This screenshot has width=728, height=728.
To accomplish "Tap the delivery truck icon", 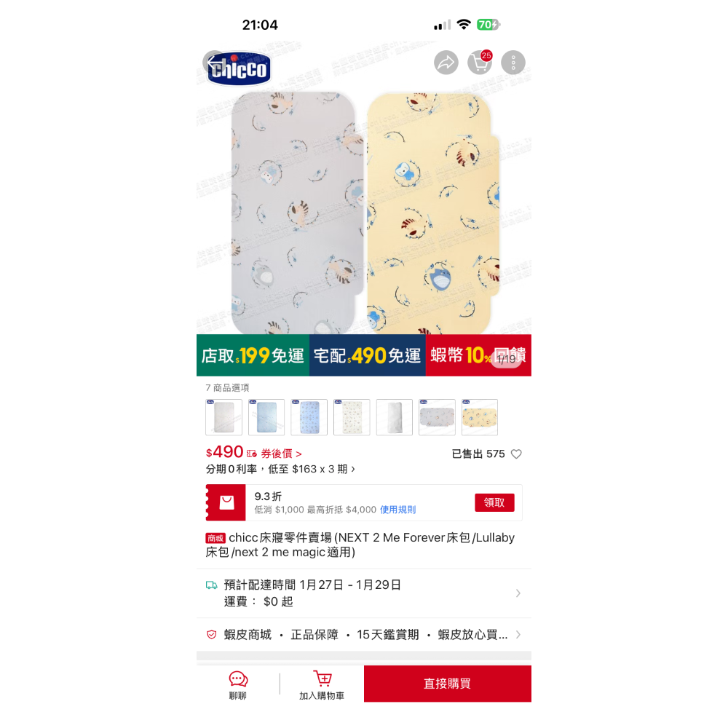I will coord(211,585).
